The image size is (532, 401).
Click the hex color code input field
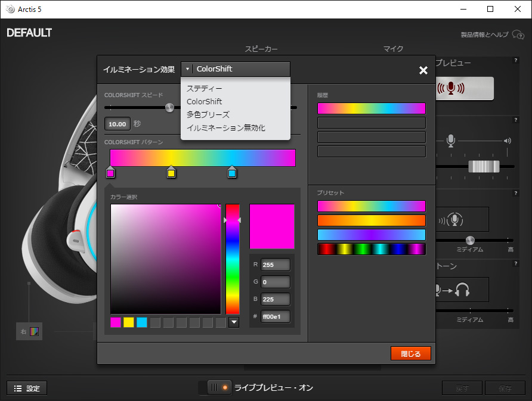276,317
